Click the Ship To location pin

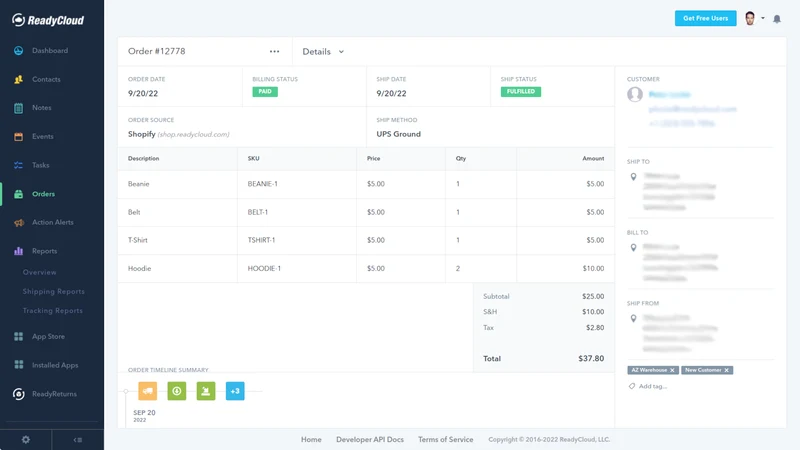coord(633,177)
